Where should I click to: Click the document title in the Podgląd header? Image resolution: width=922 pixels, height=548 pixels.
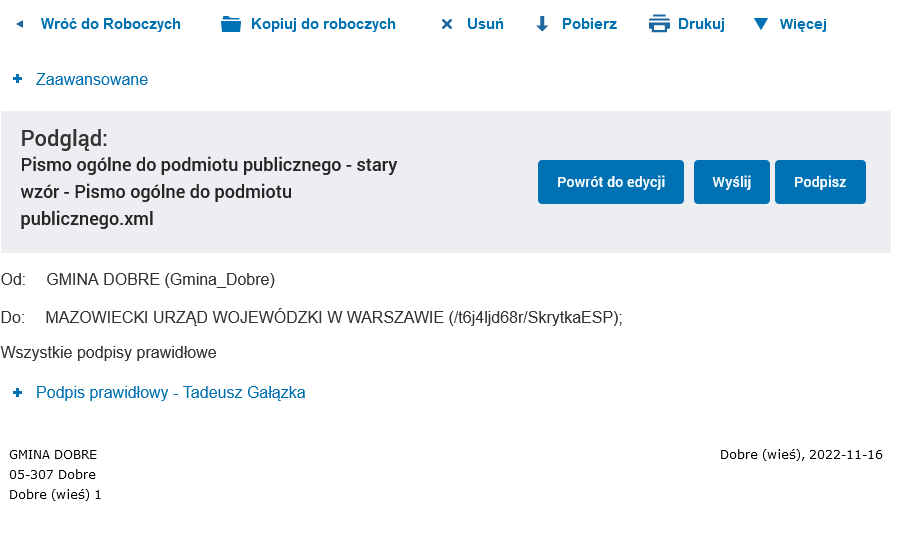point(209,191)
